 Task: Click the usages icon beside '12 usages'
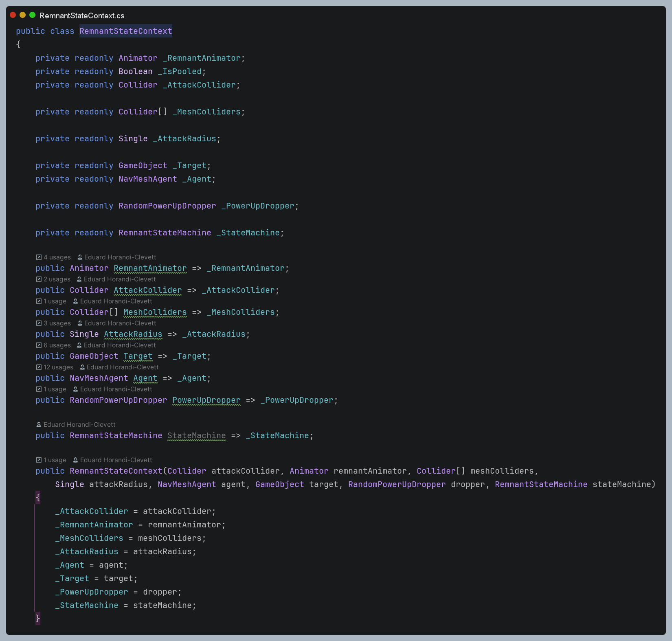point(39,367)
